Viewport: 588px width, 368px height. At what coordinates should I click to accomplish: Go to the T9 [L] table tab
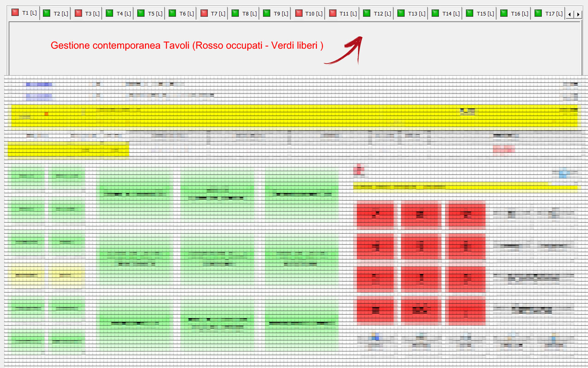pos(281,13)
